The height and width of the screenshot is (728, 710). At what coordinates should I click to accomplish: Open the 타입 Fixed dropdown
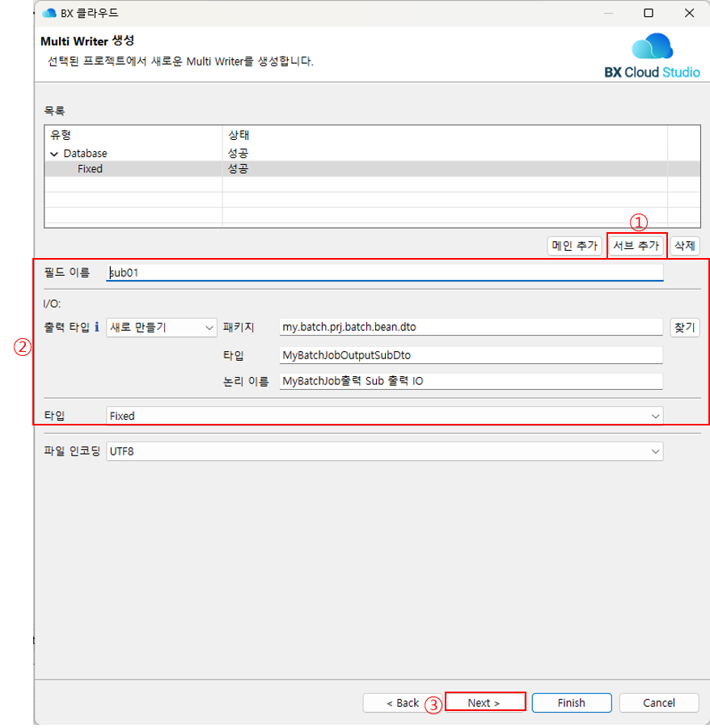384,416
